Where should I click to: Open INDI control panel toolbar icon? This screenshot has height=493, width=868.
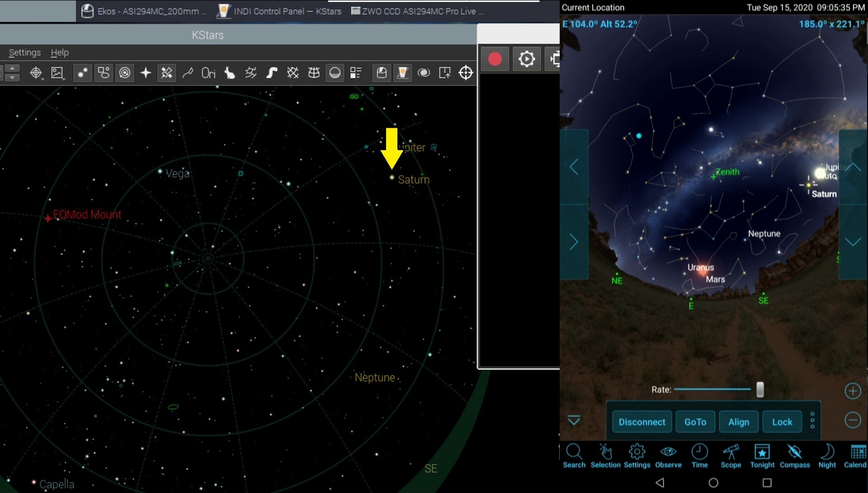point(402,73)
